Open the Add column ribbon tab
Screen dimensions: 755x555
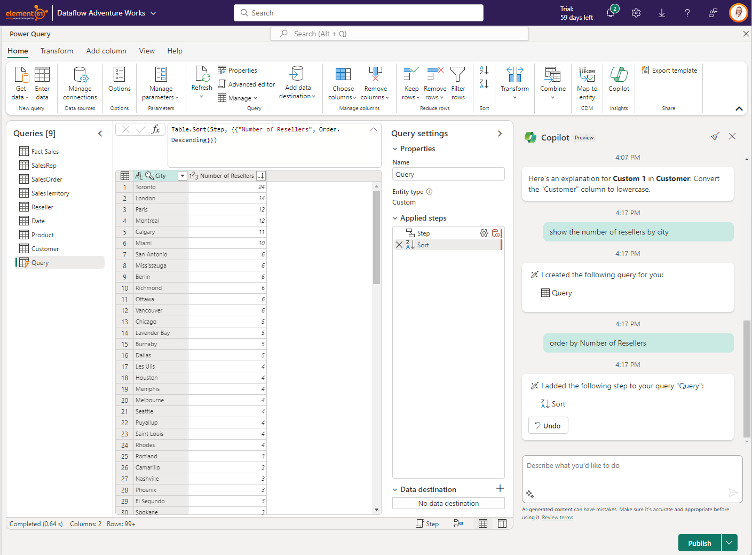tap(106, 50)
